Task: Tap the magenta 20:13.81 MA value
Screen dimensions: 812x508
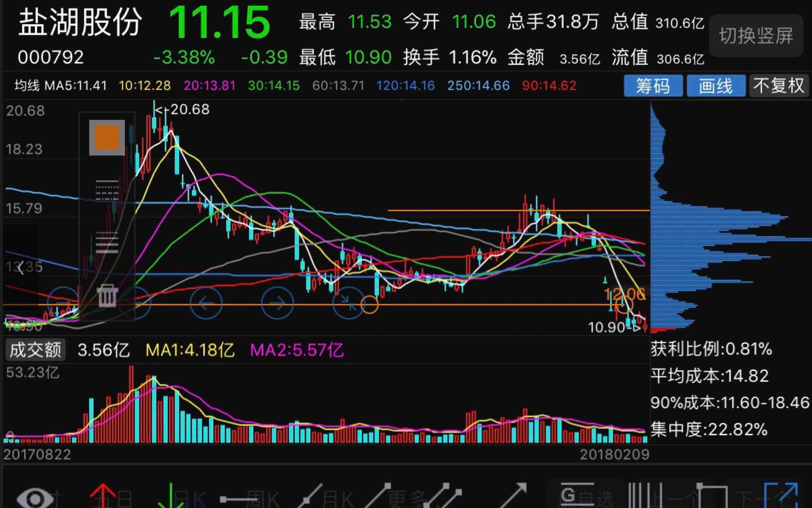Action: (209, 86)
